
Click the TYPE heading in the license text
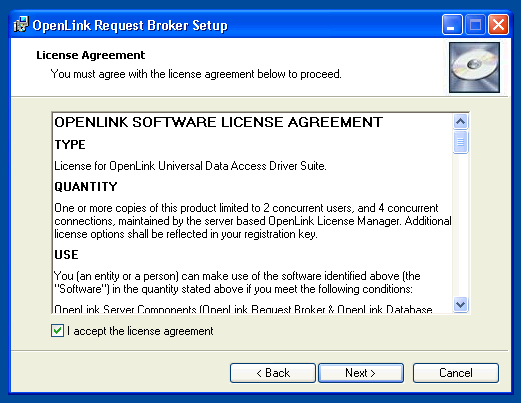coord(70,145)
